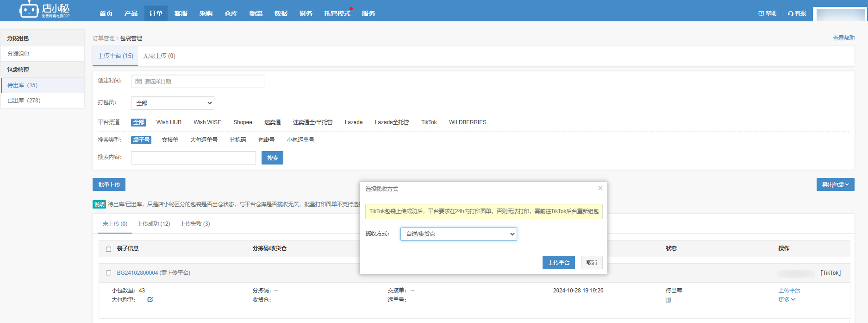Open the 打包员 dropdown
The image size is (868, 323).
click(x=173, y=103)
